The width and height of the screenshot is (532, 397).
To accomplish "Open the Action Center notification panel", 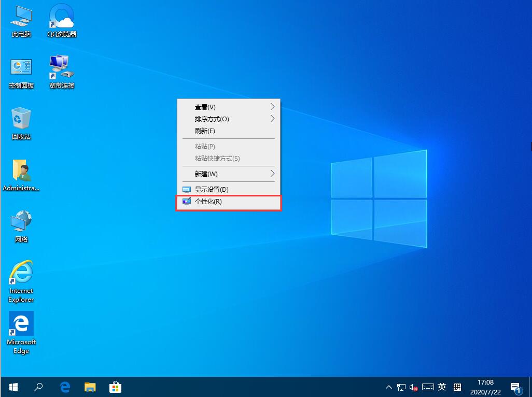I will coord(515,387).
